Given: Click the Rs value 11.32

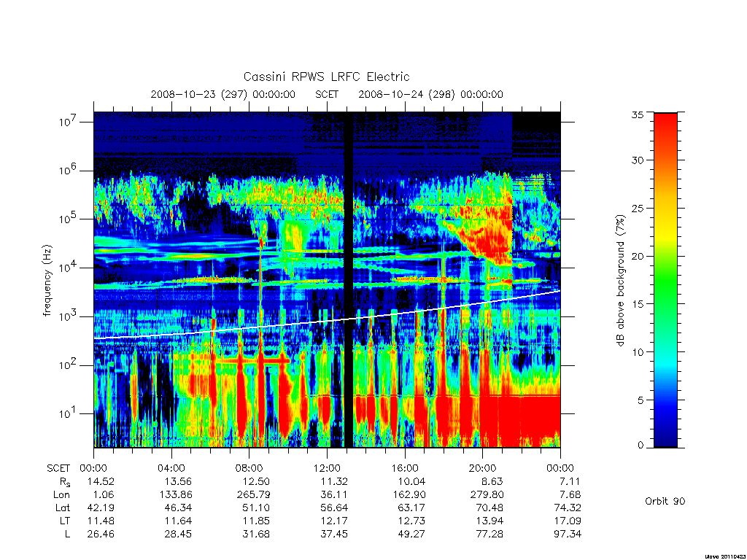Looking at the screenshot, I should pyautogui.click(x=334, y=481).
